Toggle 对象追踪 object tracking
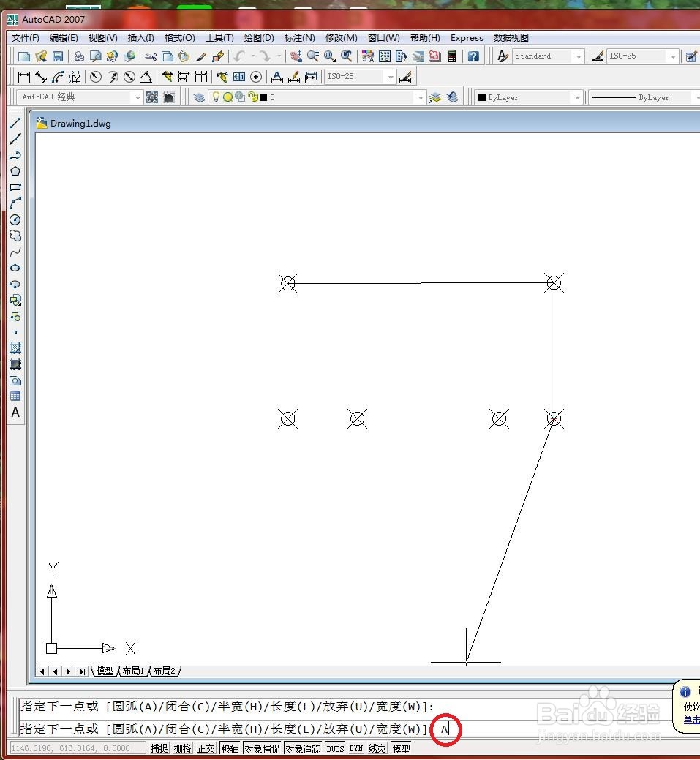The width and height of the screenshot is (700, 760). pyautogui.click(x=303, y=748)
